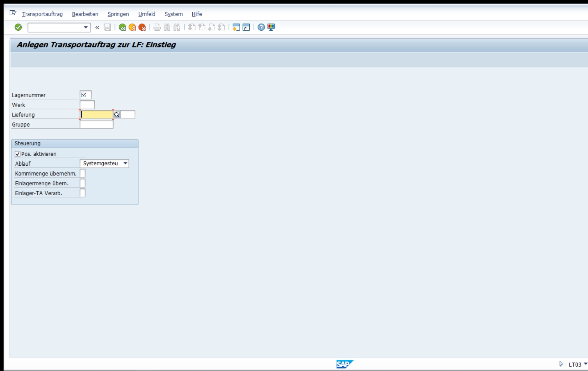Enable the Kommimenge übernehm. checkbox

(x=83, y=173)
